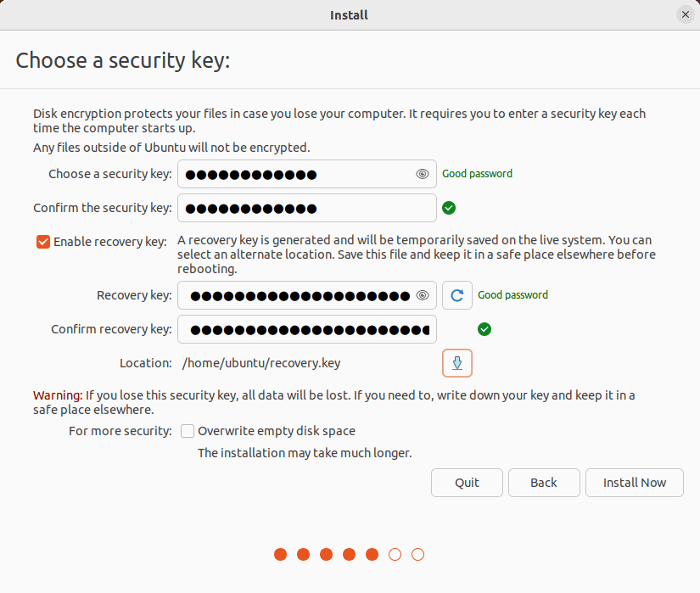Click Install Now button
Image resolution: width=700 pixels, height=593 pixels.
pyautogui.click(x=634, y=483)
